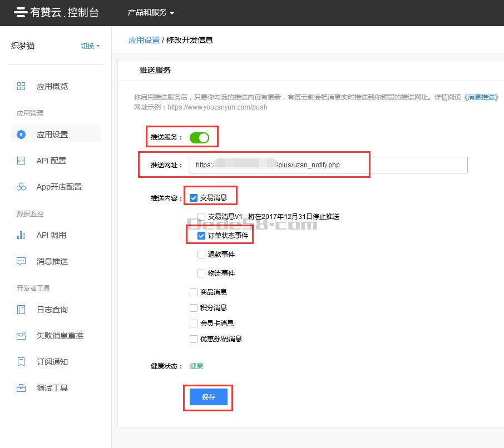Viewport: 504px width, 448px height.
Task: Click the 调试工具 toolbox icon
Action: pyautogui.click(x=21, y=388)
